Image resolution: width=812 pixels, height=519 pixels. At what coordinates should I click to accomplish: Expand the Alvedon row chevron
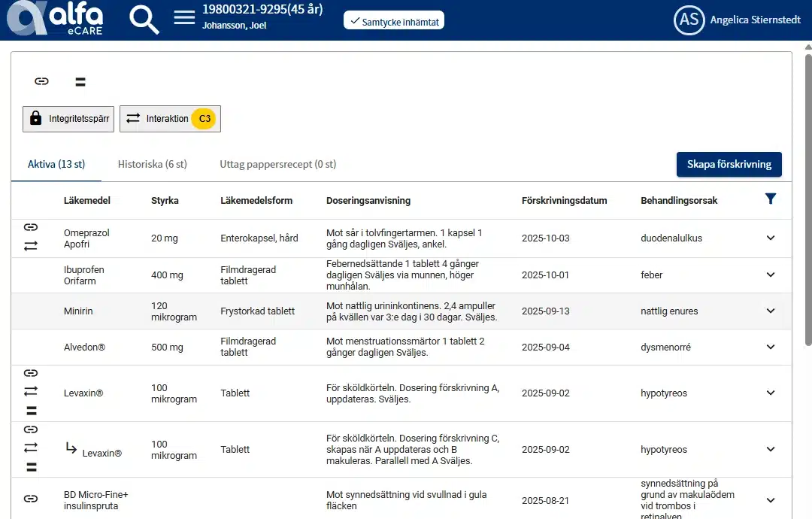point(770,347)
